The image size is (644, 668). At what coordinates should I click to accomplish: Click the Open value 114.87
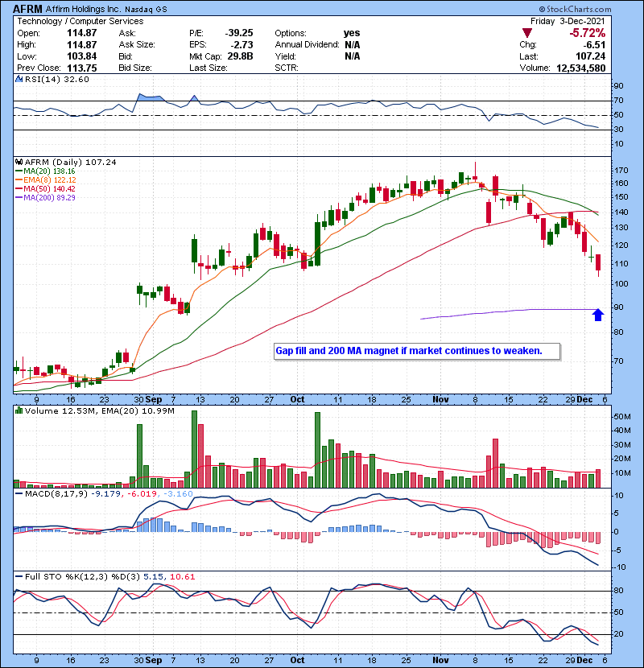pyautogui.click(x=82, y=33)
